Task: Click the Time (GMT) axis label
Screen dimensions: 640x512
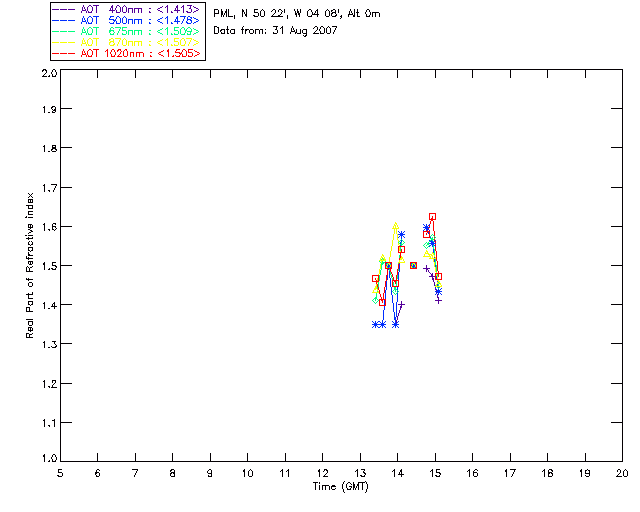Action: point(340,487)
